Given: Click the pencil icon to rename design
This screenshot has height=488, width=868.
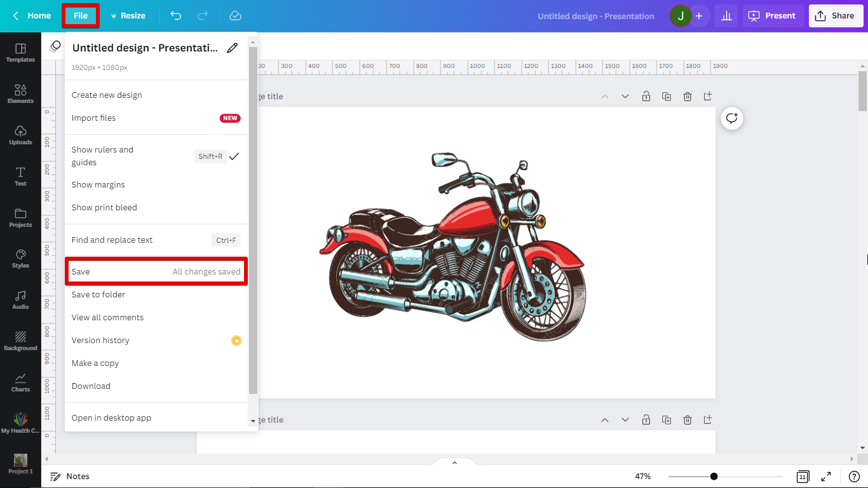Looking at the screenshot, I should [x=233, y=48].
